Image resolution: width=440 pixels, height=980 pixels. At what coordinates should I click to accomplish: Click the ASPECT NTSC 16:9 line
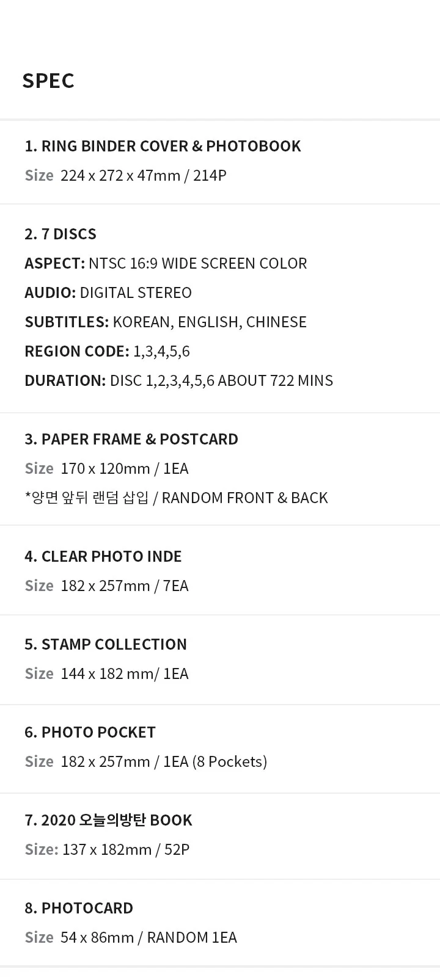tap(166, 263)
